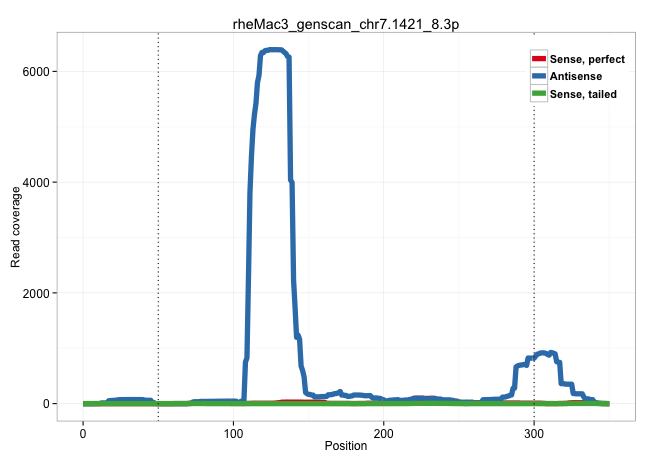Click the 'Read coverage' y-axis title
The width and height of the screenshot is (650, 460).
click(x=15, y=226)
